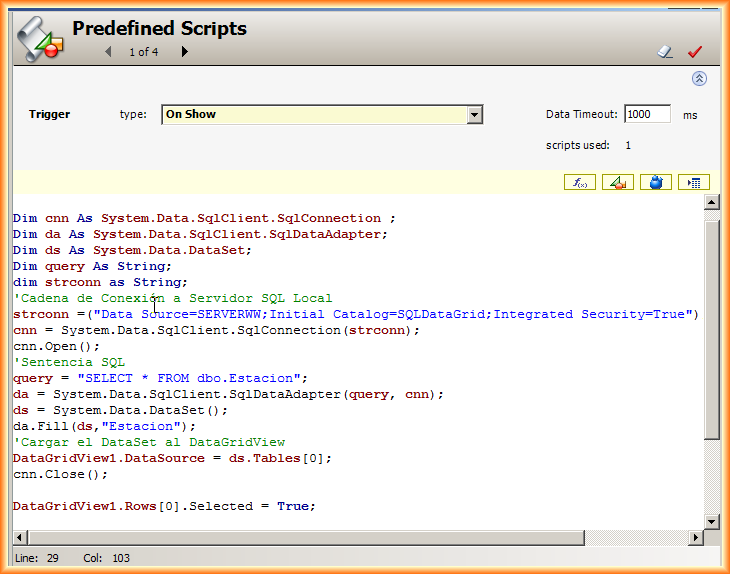The height and width of the screenshot is (574, 730).
Task: Go to the previous script page
Action: coord(108,52)
